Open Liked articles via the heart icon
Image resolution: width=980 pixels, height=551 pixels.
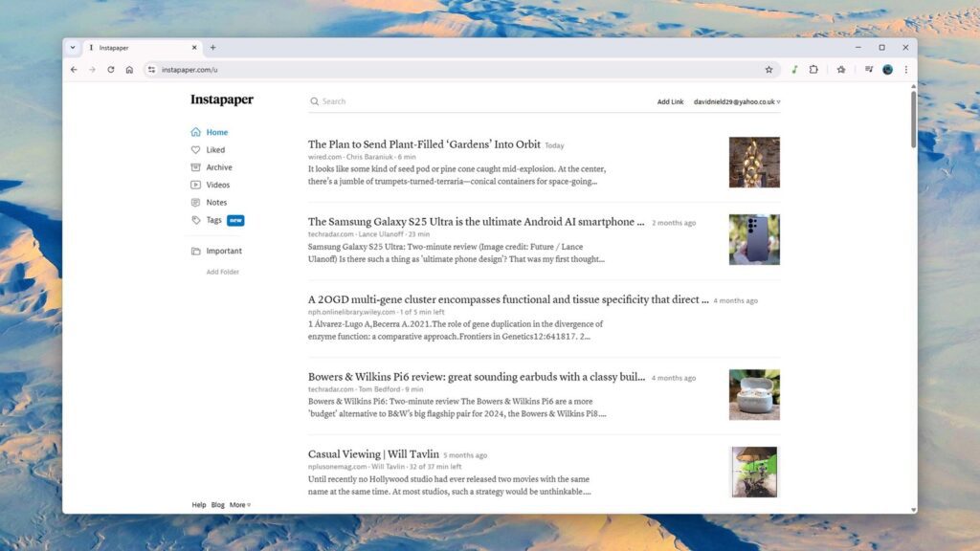point(195,150)
